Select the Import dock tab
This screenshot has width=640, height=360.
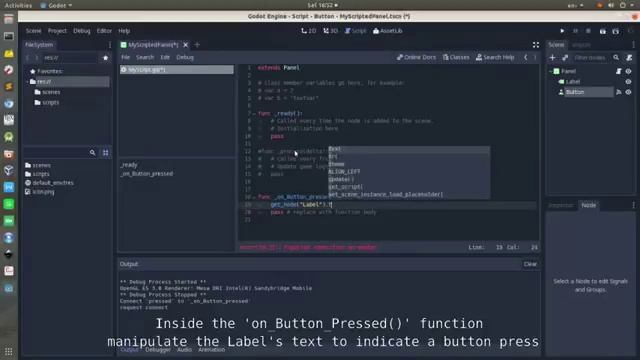[581, 45]
